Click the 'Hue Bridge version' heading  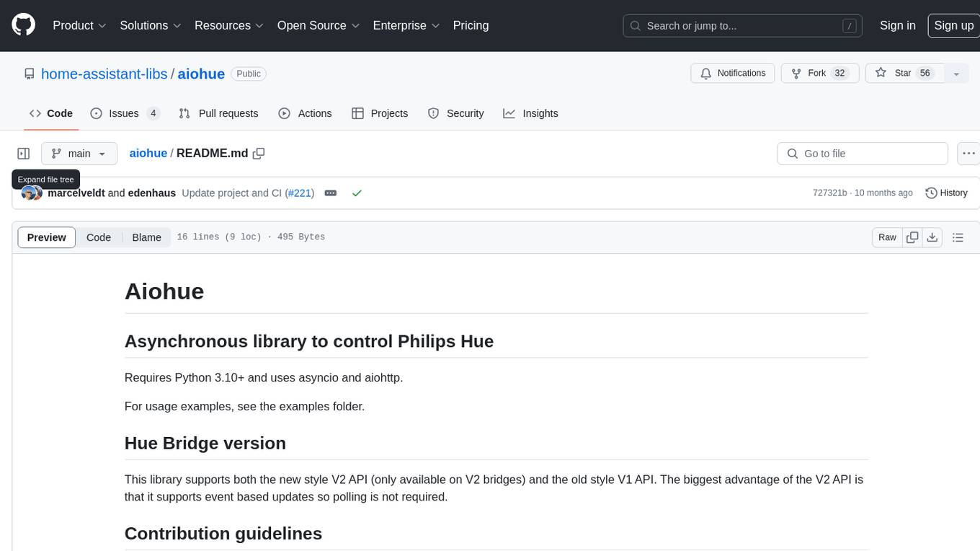(205, 443)
